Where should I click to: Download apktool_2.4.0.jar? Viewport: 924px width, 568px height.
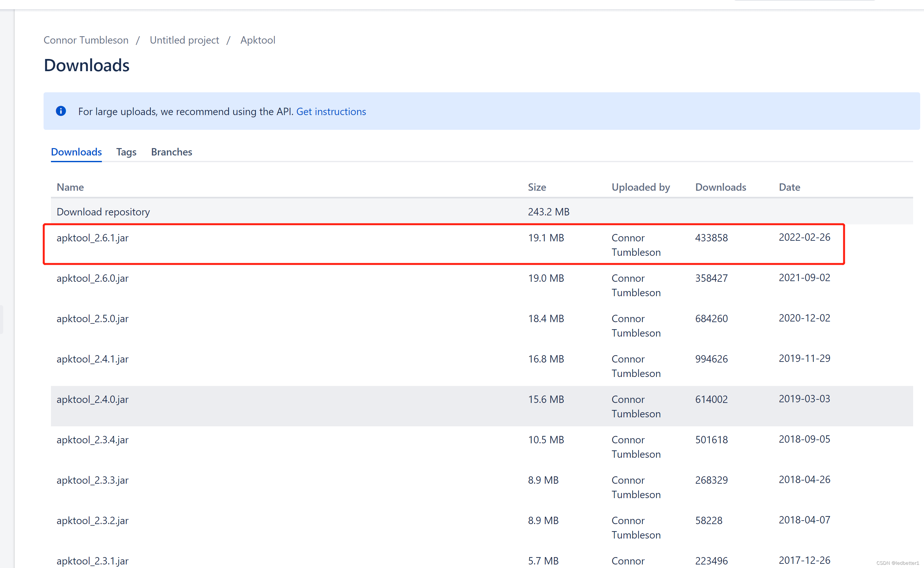coord(92,399)
